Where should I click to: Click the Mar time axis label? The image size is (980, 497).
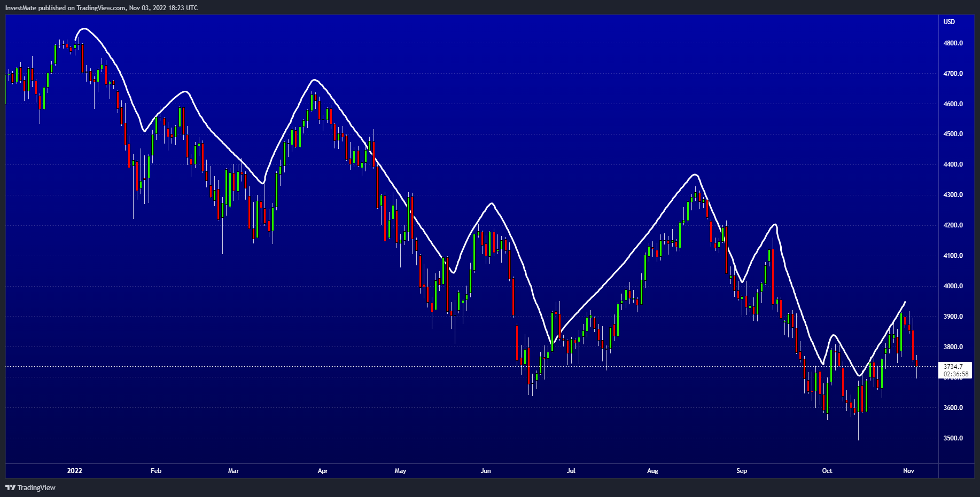pyautogui.click(x=234, y=471)
